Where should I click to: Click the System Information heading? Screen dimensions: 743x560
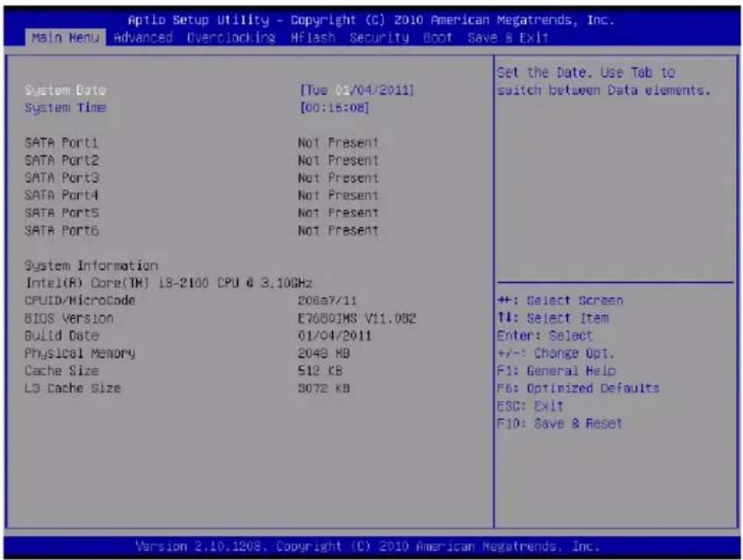pyautogui.click(x=92, y=265)
